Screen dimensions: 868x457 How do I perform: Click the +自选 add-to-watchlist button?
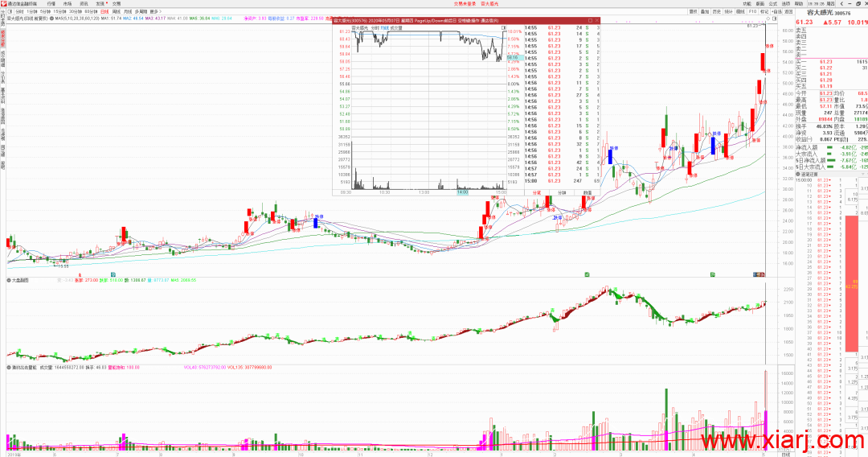(x=776, y=11)
